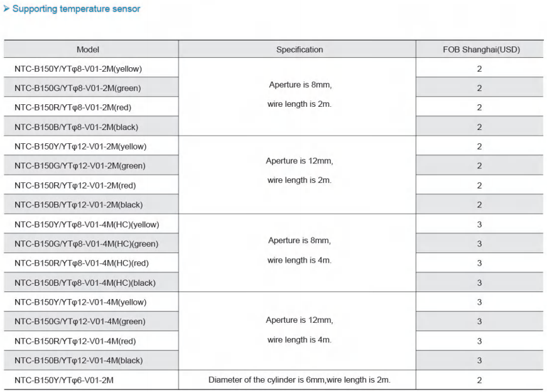Screen dimensions: 547x392
Task: Click the NTC-B150B/YTφ12-V01-4M(black) model cell
Action: click(x=91, y=361)
